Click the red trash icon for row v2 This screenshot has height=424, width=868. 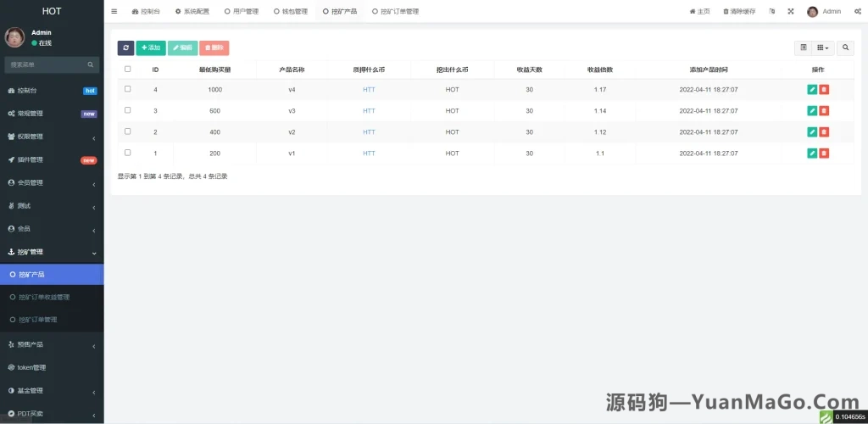tap(824, 131)
